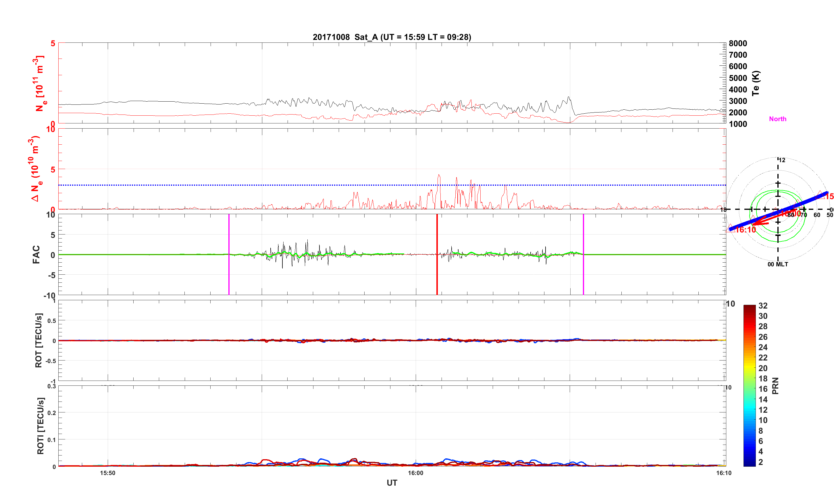Click the 'ROTI [TECU/s]' y-axis label

click(40, 426)
